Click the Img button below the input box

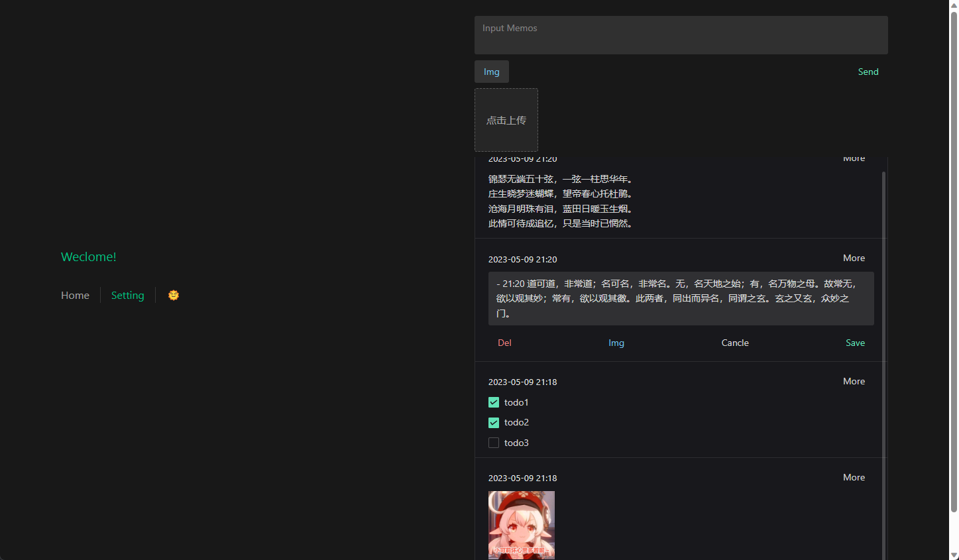[x=492, y=72]
